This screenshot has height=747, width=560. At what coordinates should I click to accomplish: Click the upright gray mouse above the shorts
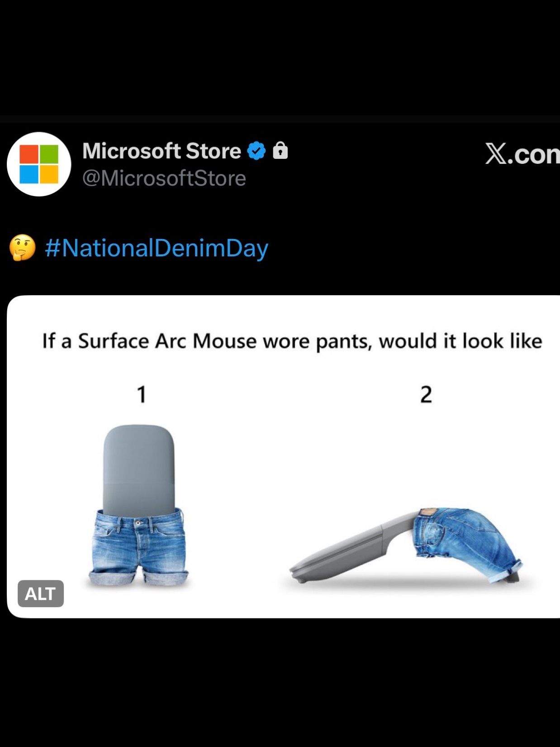point(138,466)
